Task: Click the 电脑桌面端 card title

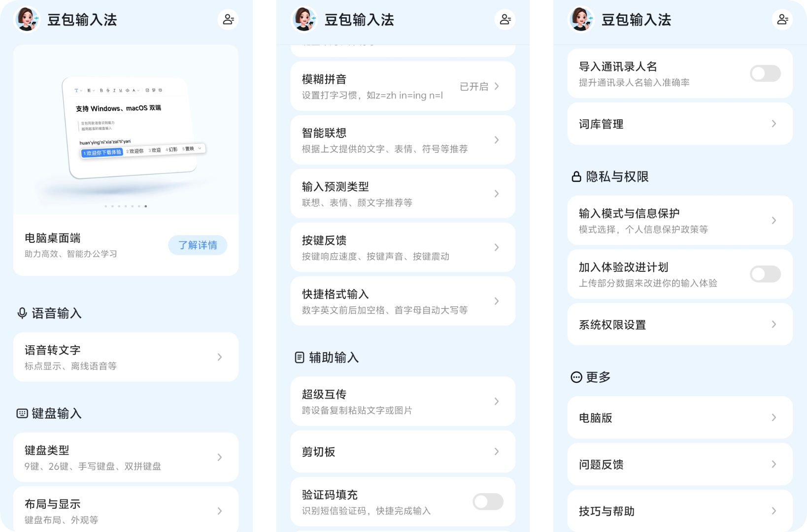Action: tap(53, 238)
